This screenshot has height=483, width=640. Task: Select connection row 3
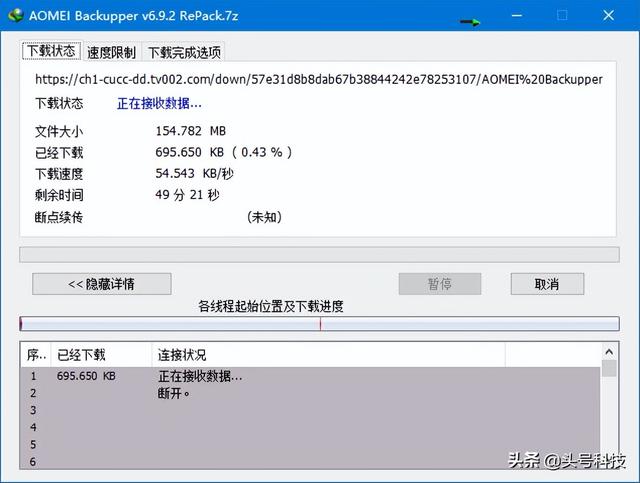[310, 410]
